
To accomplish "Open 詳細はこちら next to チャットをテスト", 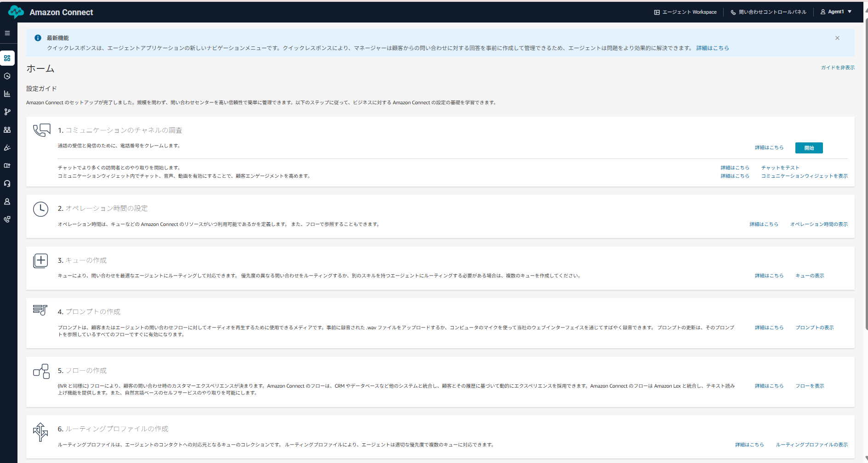I will [735, 168].
